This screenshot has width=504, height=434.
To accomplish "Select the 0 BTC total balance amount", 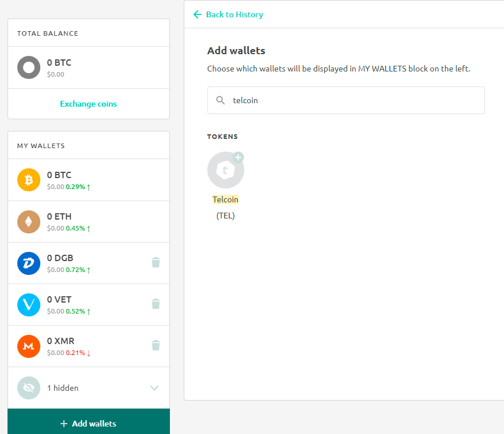I will 59,62.
